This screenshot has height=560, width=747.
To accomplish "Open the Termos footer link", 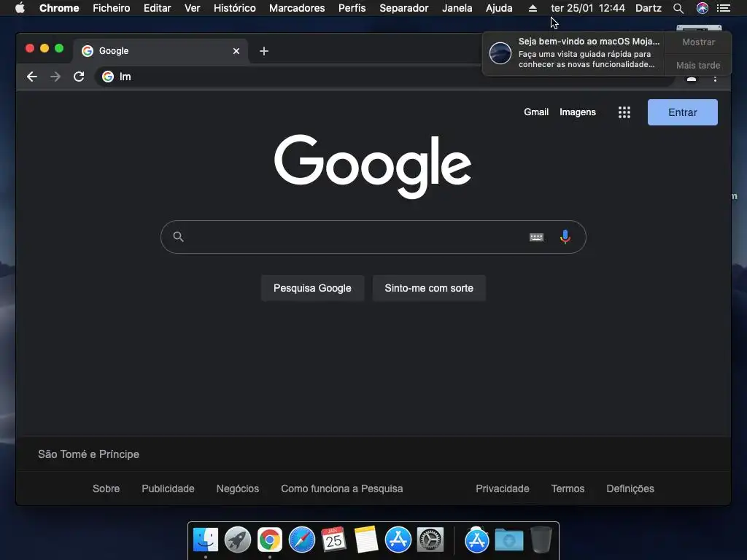I will pos(568,489).
